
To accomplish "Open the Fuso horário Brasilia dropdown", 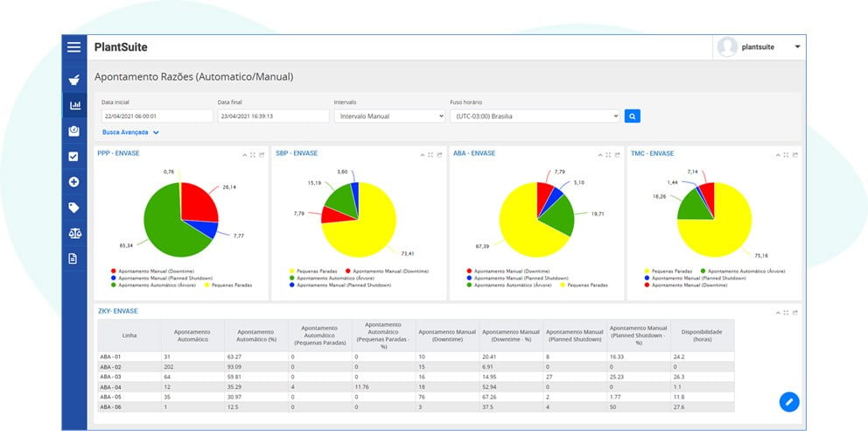I will [x=535, y=117].
